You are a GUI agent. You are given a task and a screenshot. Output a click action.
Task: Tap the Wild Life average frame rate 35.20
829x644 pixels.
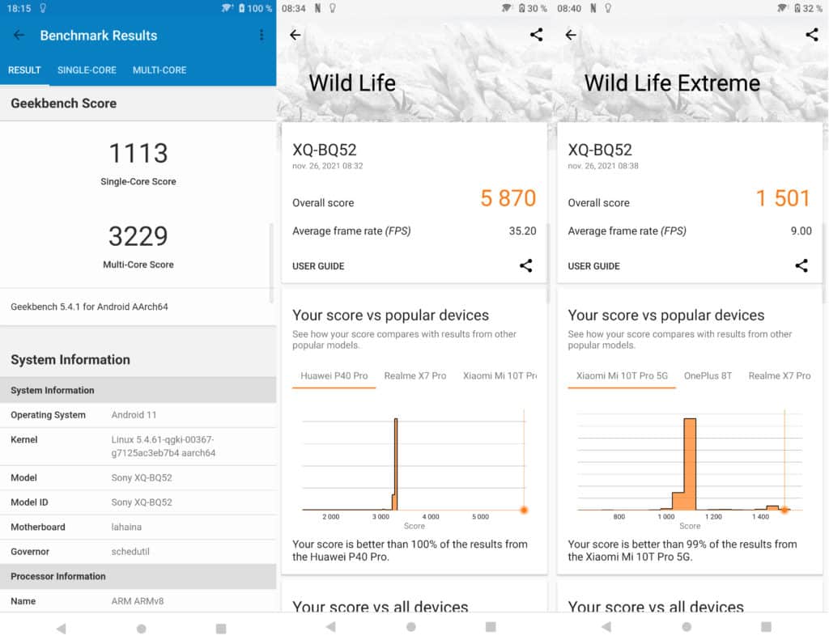pyautogui.click(x=522, y=231)
